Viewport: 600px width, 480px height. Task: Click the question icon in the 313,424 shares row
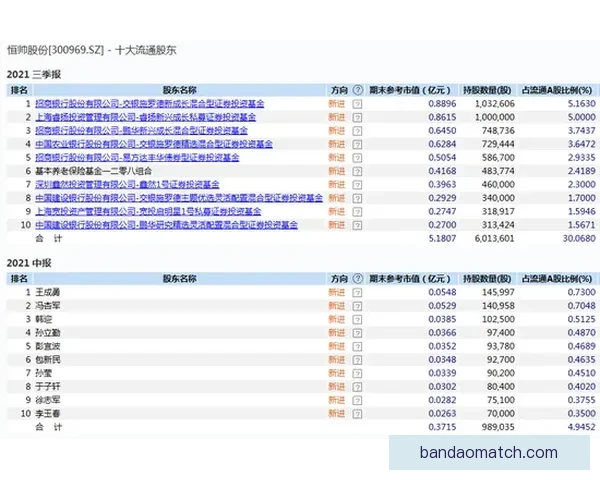(357, 225)
